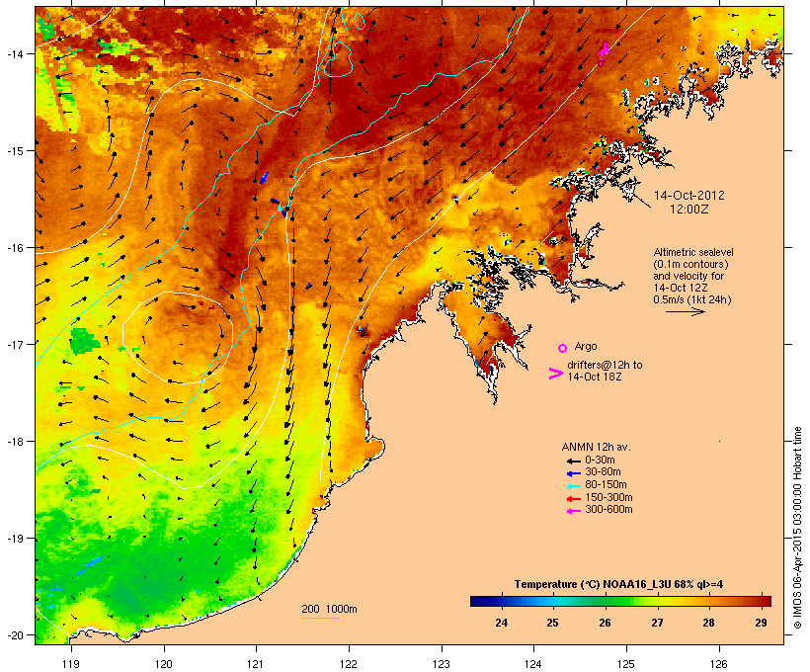This screenshot has height=672, width=810.
Task: Click the '30-80m' depth label
Action: pos(603,472)
